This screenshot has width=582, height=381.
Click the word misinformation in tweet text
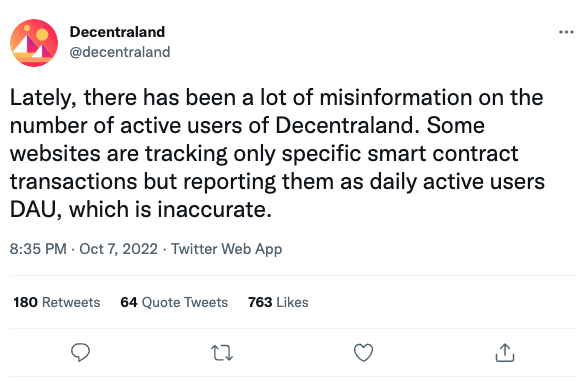[x=396, y=97]
